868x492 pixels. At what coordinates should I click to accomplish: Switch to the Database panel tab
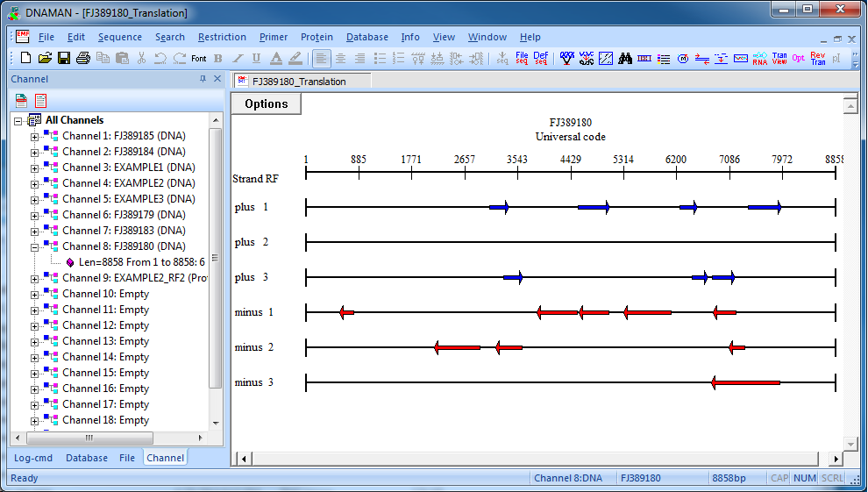pyautogui.click(x=86, y=458)
